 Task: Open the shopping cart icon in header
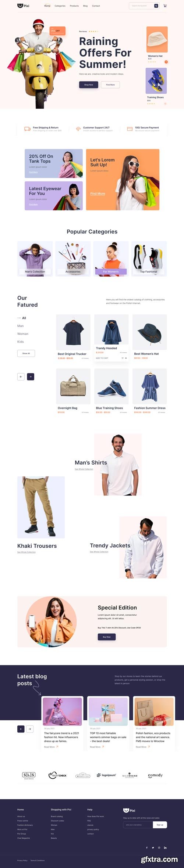pos(165,6)
